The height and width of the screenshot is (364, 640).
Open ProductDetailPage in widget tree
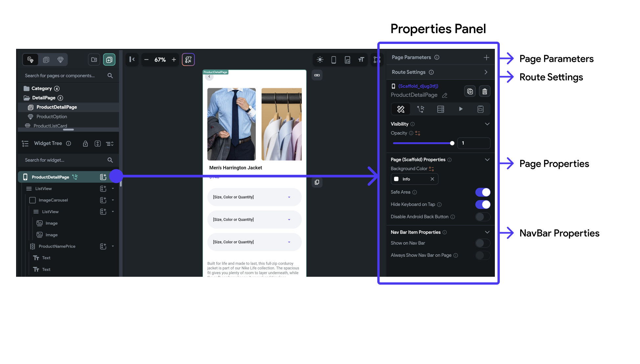pos(50,176)
